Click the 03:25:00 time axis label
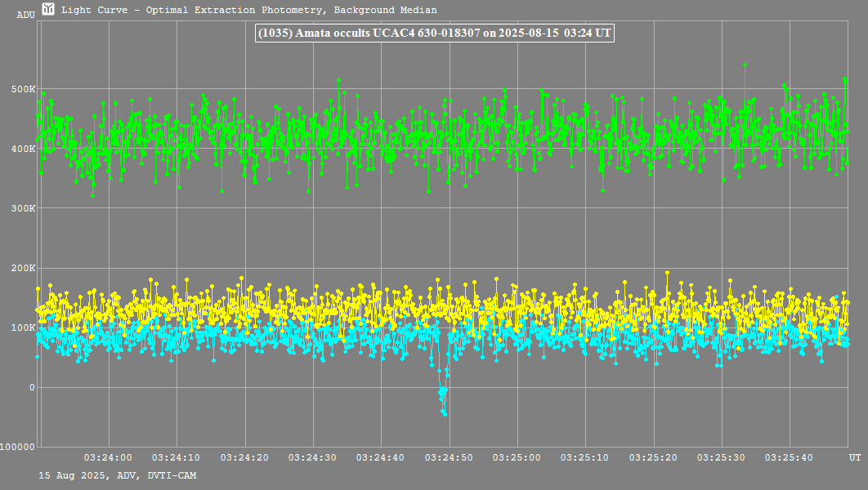The height and width of the screenshot is (490, 868). (x=517, y=457)
